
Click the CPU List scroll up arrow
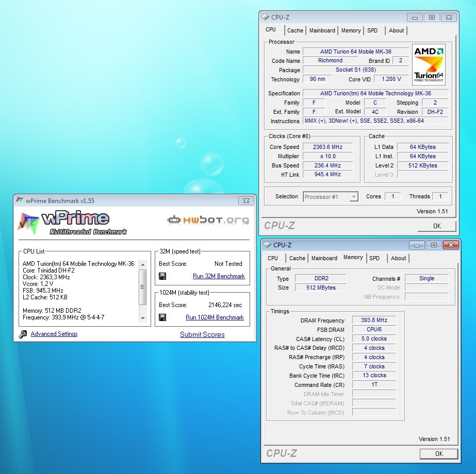click(143, 265)
